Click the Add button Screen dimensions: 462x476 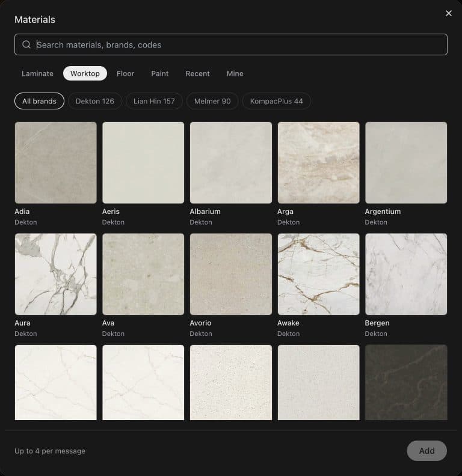point(427,451)
